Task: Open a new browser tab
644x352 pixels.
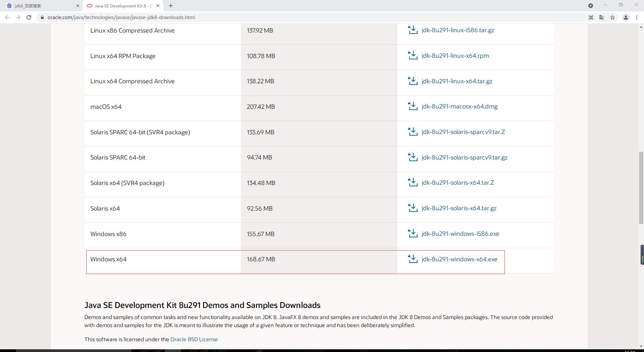Action: [171, 6]
